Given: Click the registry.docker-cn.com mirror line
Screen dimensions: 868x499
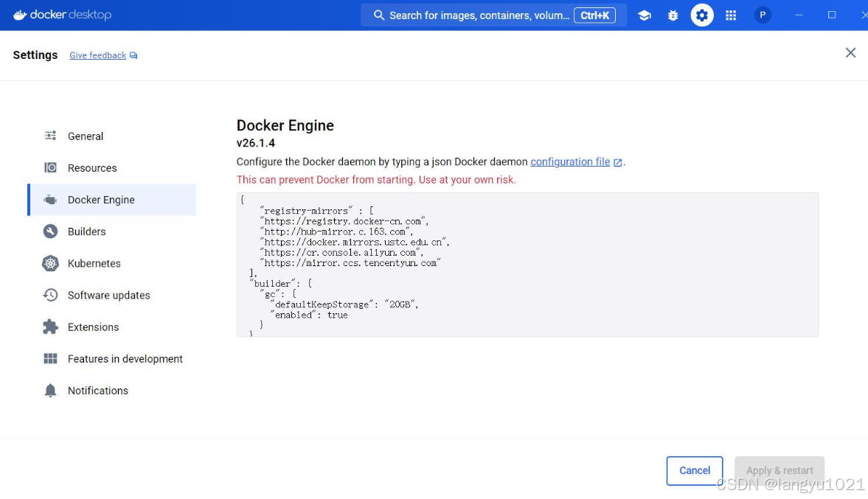Looking at the screenshot, I should (x=344, y=221).
